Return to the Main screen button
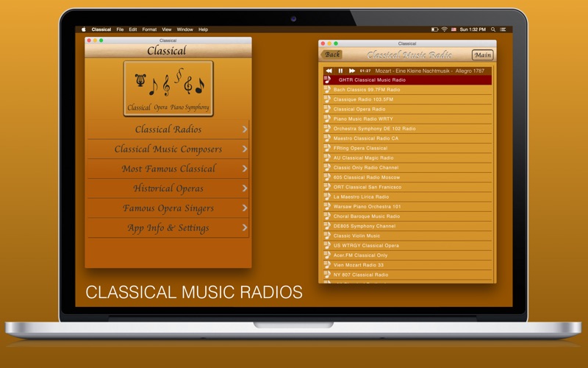 [483, 54]
